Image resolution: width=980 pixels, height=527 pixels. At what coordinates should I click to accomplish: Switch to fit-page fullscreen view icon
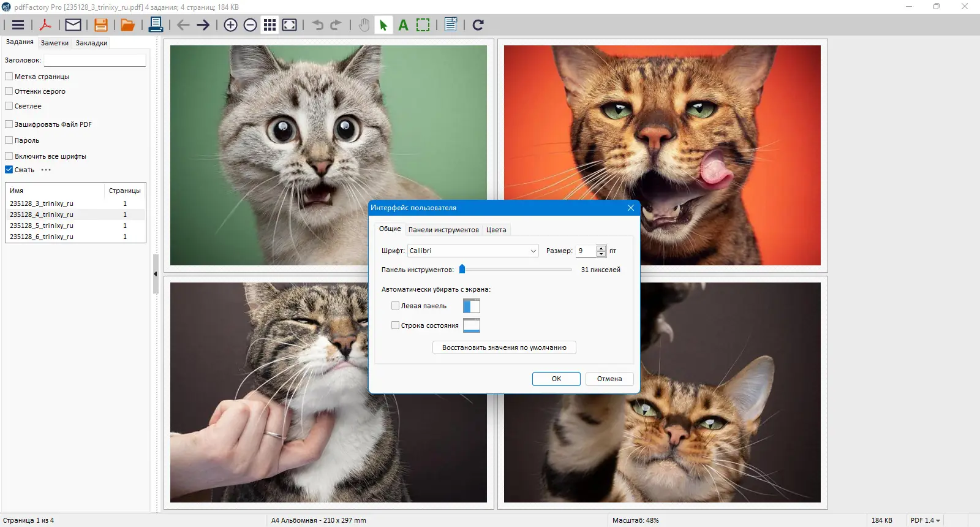[x=290, y=25]
